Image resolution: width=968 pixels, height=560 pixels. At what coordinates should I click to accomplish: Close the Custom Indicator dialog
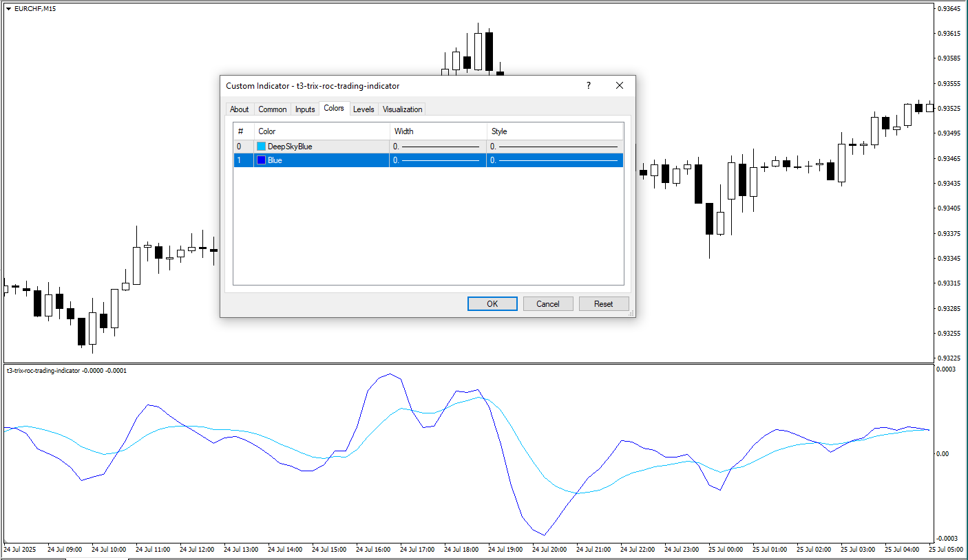pyautogui.click(x=619, y=86)
